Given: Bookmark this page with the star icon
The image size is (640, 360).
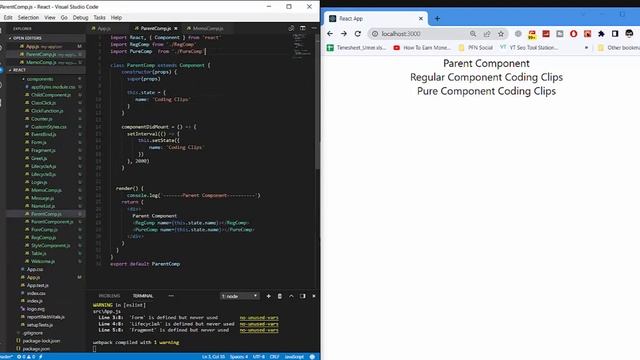Looking at the screenshot, I should point(501,34).
